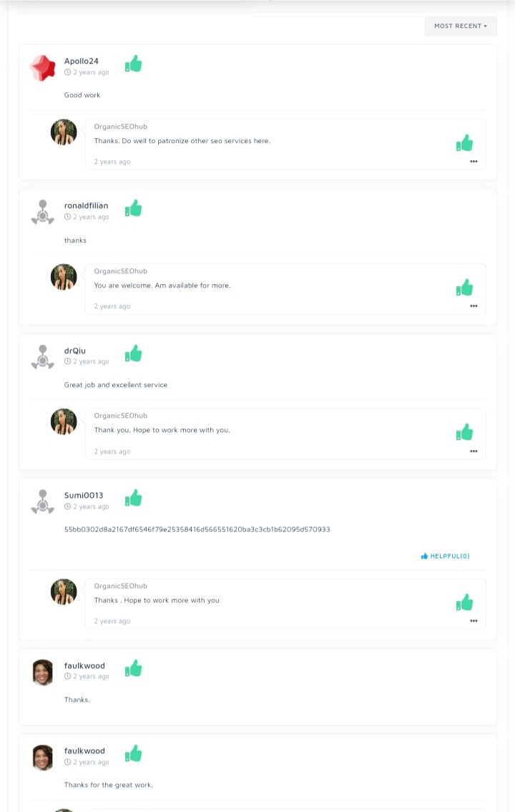Click Apollo24's red star avatar
The width and height of the screenshot is (515, 812).
pyautogui.click(x=42, y=68)
